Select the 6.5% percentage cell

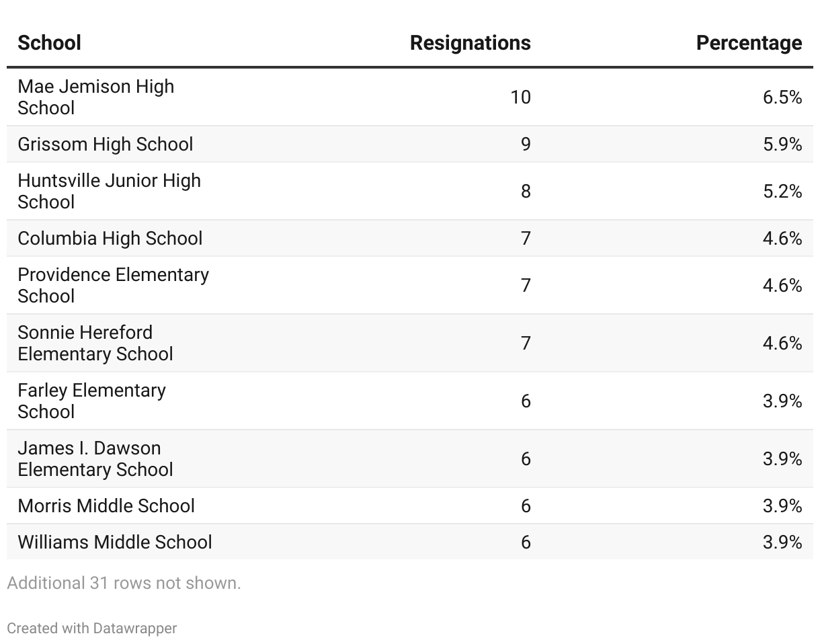pyautogui.click(x=782, y=97)
